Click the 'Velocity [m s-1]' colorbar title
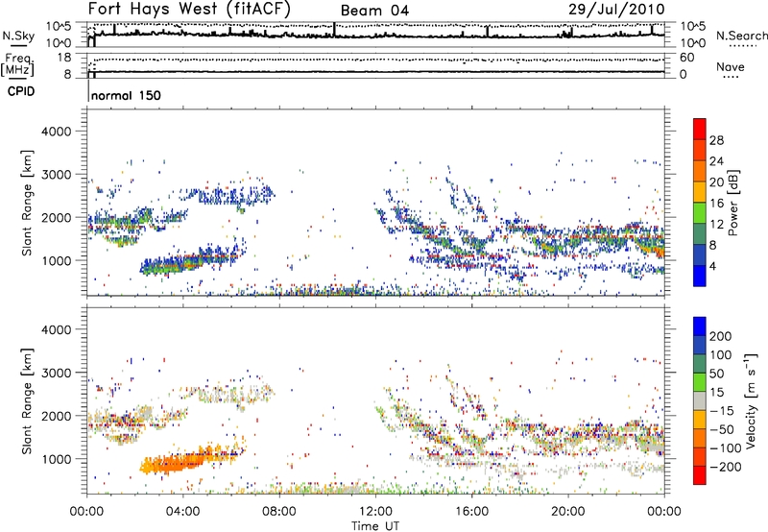Screen dimensions: 768x532 click(x=751, y=400)
